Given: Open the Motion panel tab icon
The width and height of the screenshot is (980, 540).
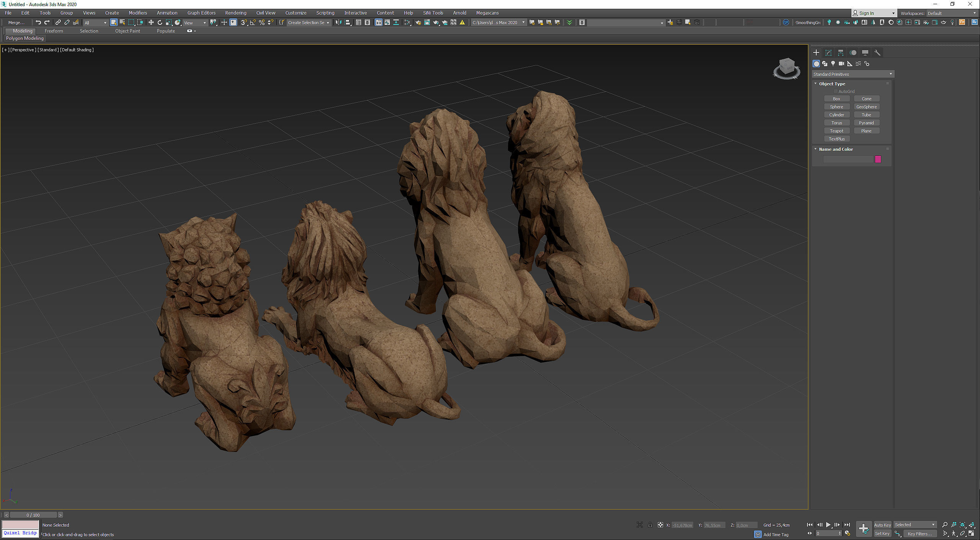Looking at the screenshot, I should [x=853, y=53].
